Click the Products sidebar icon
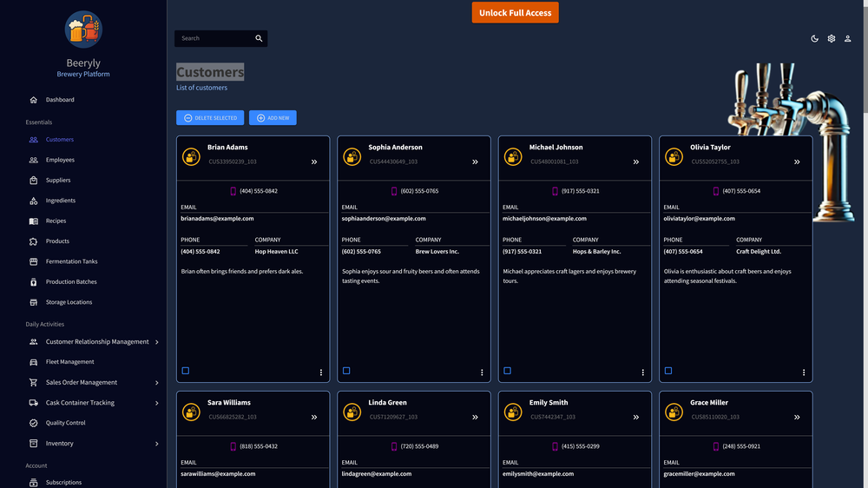The width and height of the screenshot is (868, 488). [x=33, y=241]
